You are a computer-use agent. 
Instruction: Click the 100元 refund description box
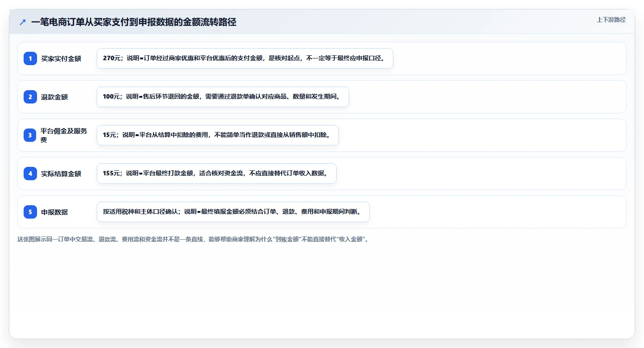point(223,97)
